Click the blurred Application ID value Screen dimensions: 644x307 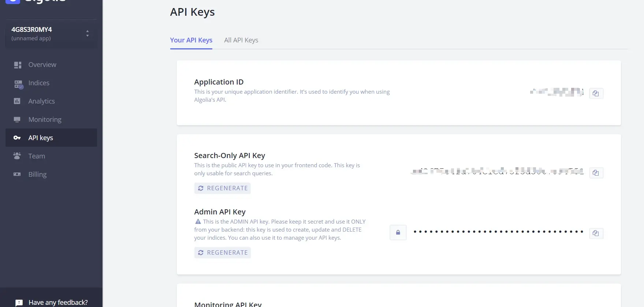[557, 92]
